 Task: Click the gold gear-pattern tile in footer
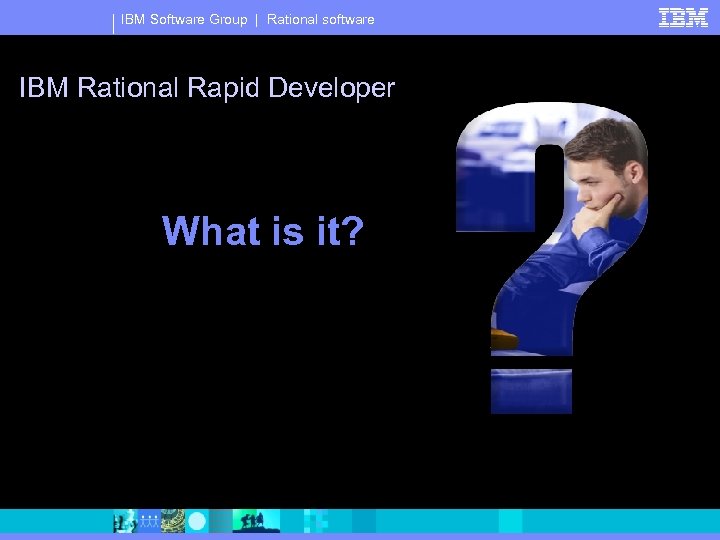173,521
